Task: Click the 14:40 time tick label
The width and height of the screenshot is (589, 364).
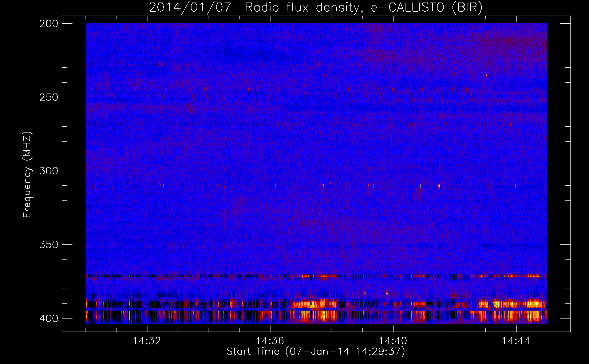Action: point(393,341)
